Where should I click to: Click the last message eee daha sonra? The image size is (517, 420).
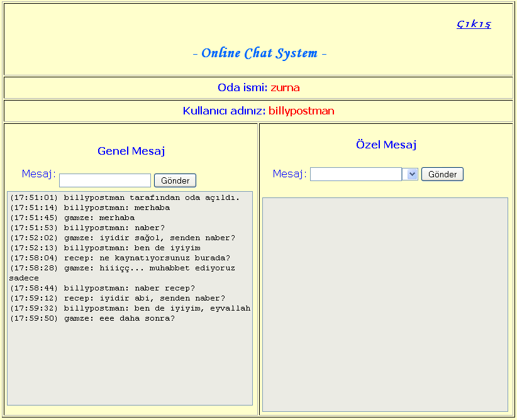92,318
